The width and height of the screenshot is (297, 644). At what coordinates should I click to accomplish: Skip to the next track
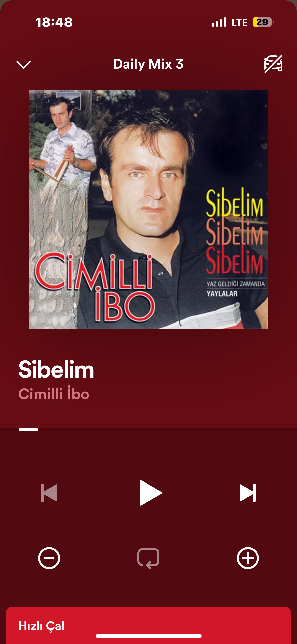(247, 493)
